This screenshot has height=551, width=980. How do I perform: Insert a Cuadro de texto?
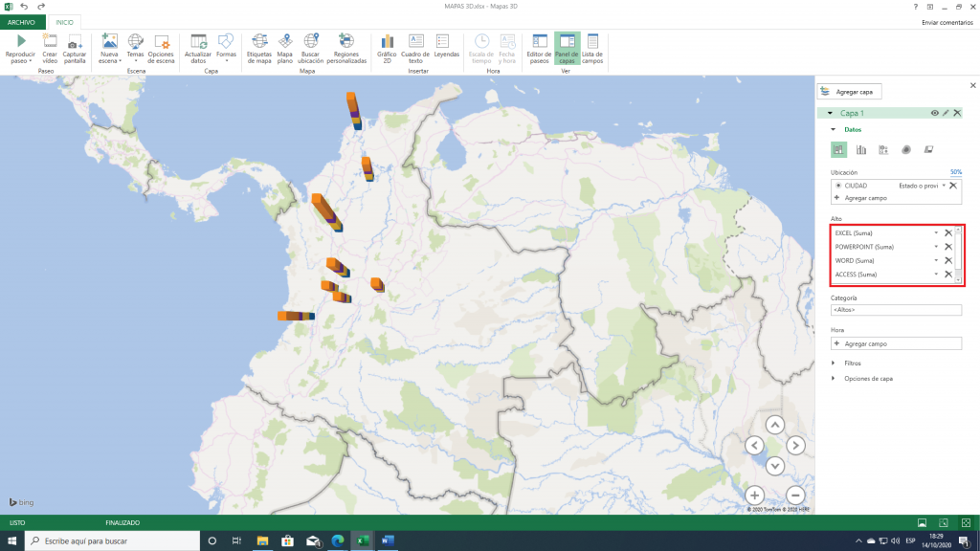(415, 49)
